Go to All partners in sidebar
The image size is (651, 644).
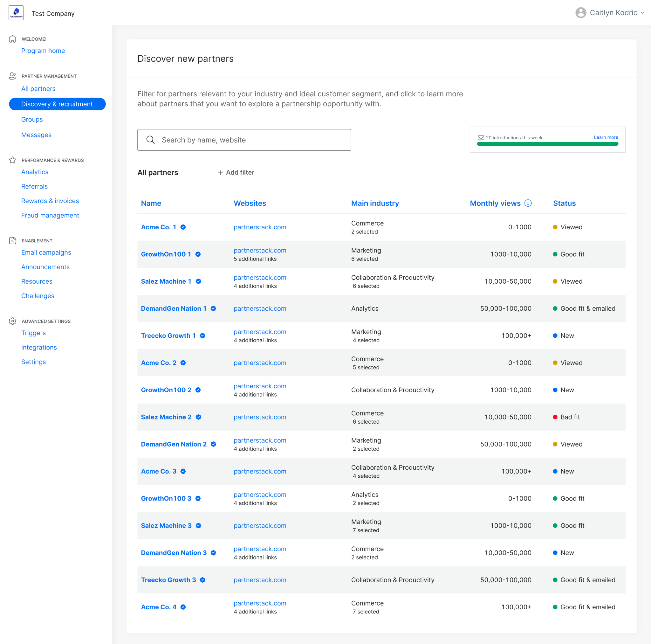(38, 89)
